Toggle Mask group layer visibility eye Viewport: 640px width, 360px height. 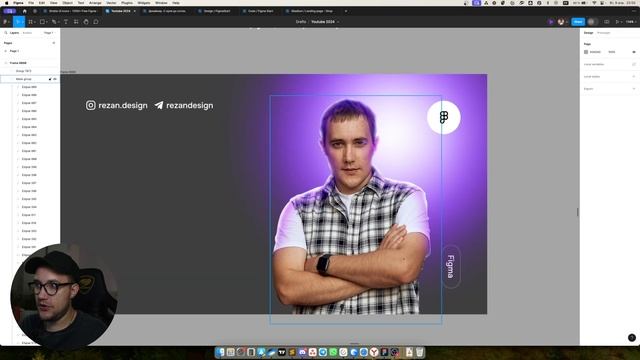pyautogui.click(x=55, y=79)
